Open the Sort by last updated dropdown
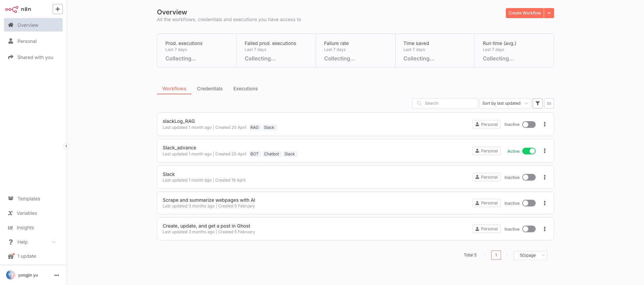The width and height of the screenshot is (644, 285). click(x=505, y=103)
